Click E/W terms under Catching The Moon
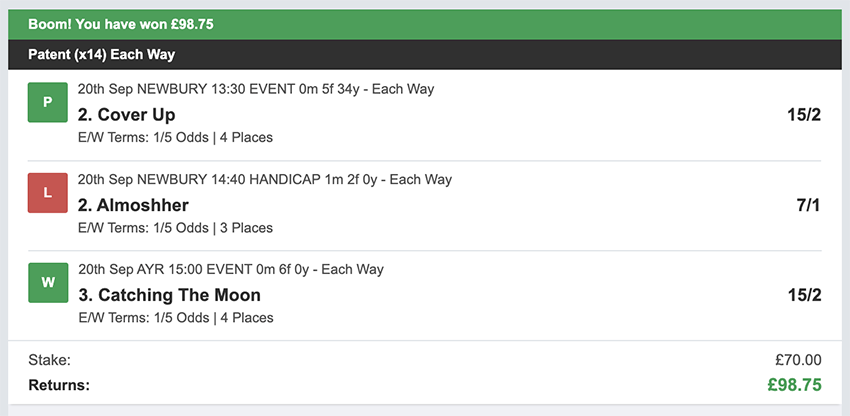 point(175,318)
